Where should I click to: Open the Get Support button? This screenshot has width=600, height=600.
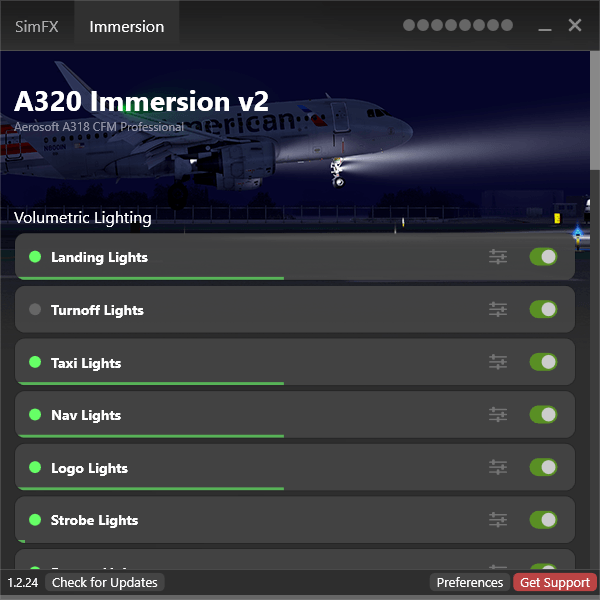pos(555,582)
